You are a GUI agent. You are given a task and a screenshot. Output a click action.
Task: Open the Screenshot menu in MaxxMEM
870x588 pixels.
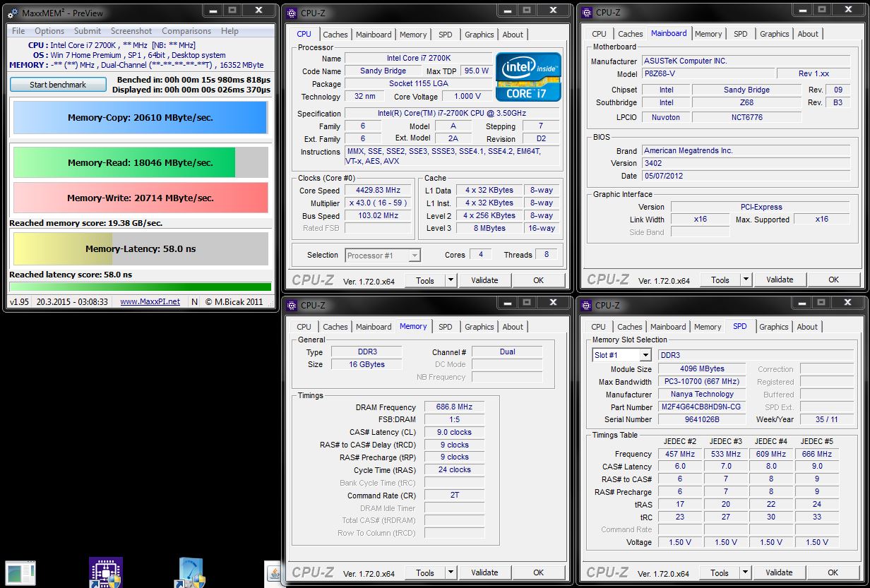click(131, 31)
